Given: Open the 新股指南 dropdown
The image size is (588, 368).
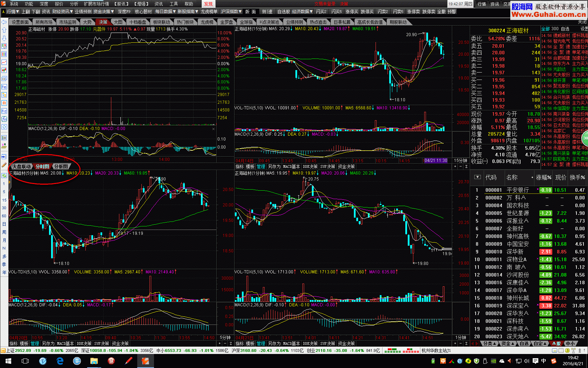Looking at the screenshot, I should [188, 12].
